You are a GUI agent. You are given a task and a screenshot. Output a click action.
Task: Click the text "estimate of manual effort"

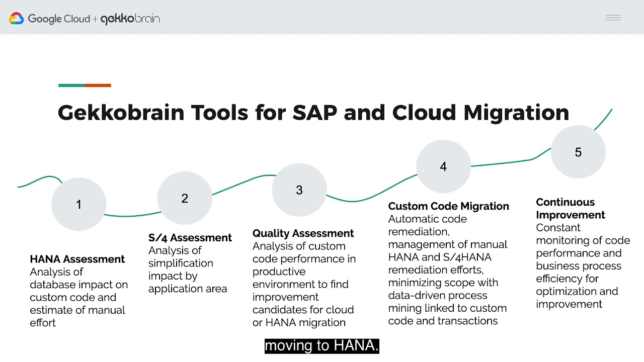[x=77, y=316]
